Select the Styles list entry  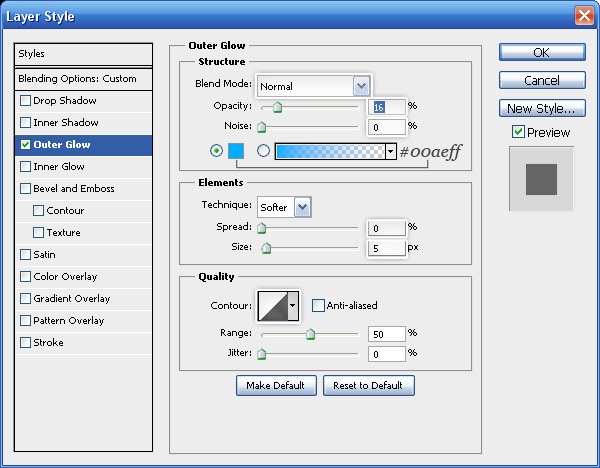[x=83, y=54]
